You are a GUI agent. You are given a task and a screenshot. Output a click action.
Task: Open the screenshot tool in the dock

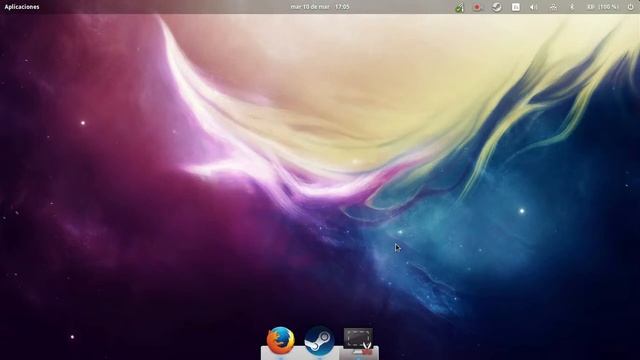pyautogui.click(x=358, y=341)
